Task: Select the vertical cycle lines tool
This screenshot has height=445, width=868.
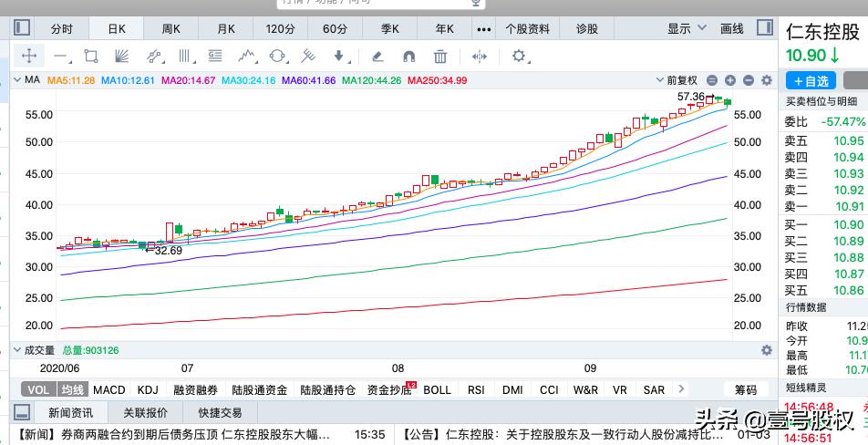Action: tap(185, 56)
